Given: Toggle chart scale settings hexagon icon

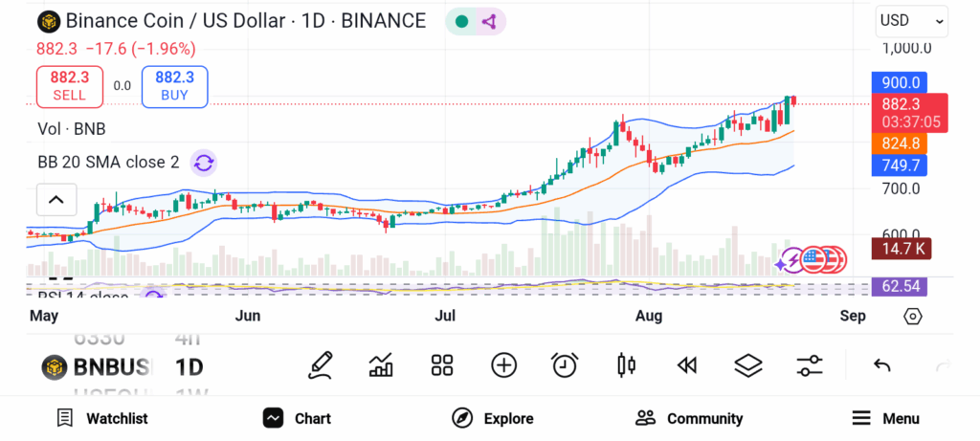Looking at the screenshot, I should [x=912, y=316].
